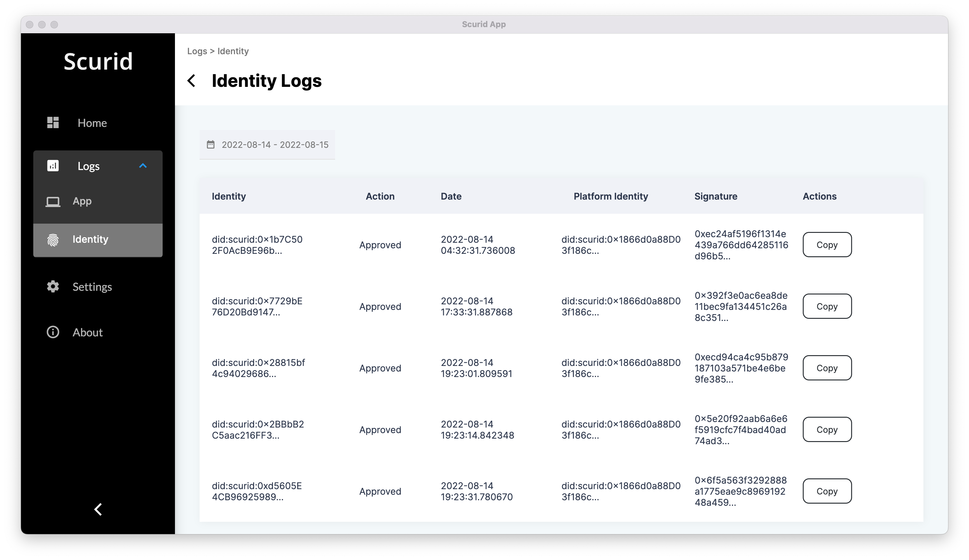
Task: Click signature text 0xec24af5196f1314e
Action: tap(741, 245)
